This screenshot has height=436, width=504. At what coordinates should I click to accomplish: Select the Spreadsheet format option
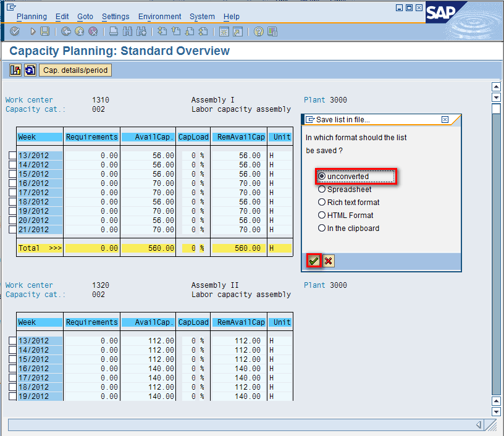tap(322, 190)
